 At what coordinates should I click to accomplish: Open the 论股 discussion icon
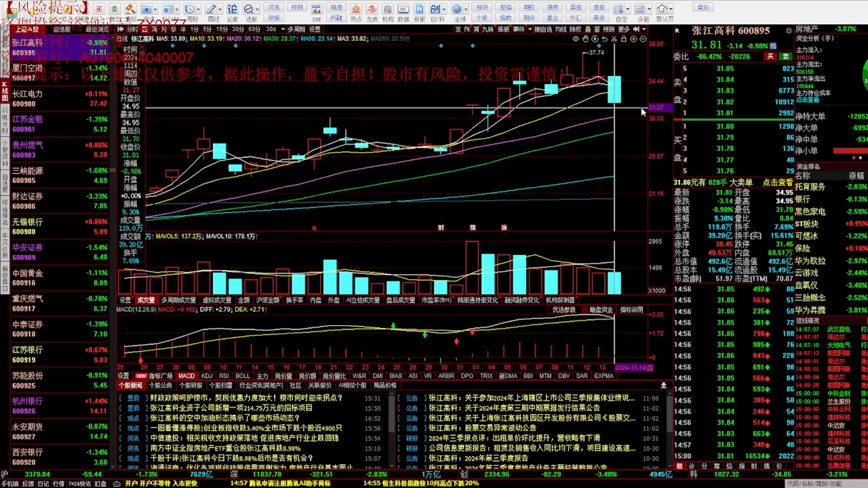(232, 9)
